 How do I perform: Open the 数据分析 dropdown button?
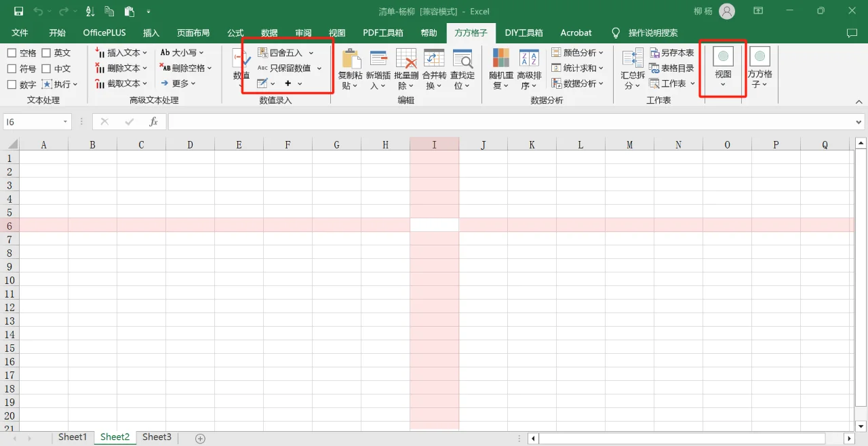pos(577,83)
